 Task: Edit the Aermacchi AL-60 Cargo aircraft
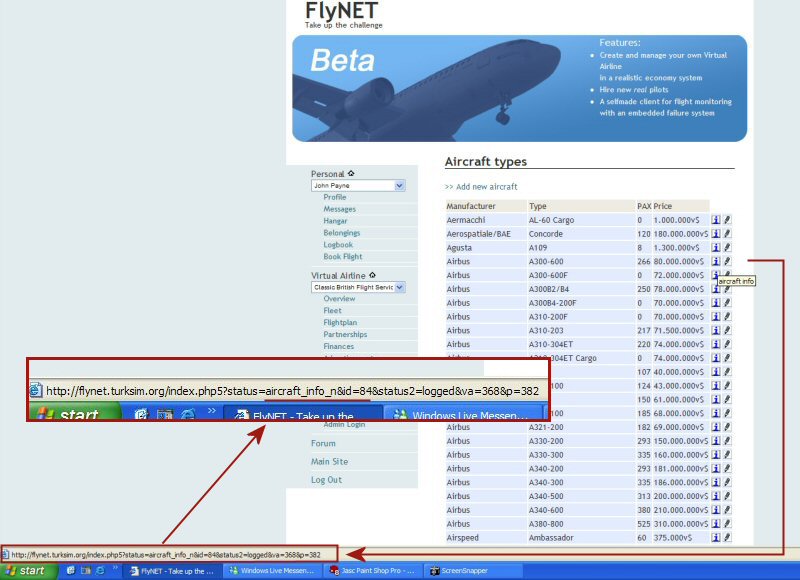point(727,220)
